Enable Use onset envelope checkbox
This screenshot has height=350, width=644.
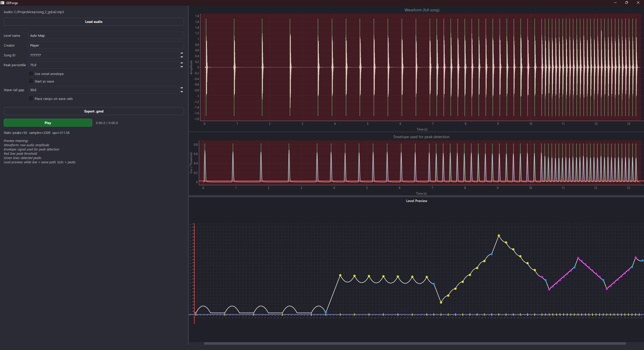tap(31, 74)
